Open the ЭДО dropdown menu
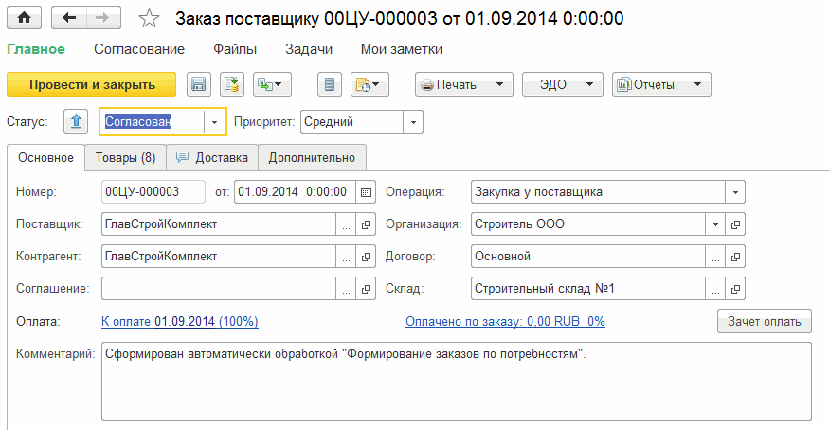 click(563, 85)
